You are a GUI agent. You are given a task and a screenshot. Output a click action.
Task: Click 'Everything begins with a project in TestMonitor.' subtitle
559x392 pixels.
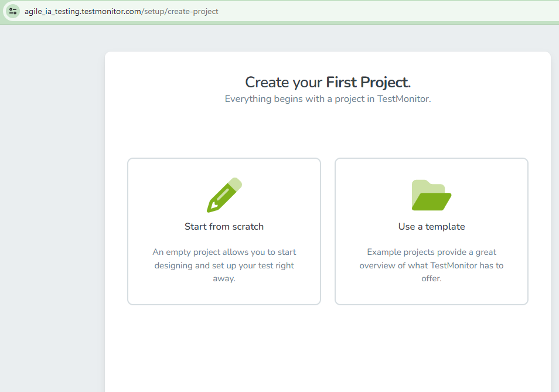click(328, 99)
